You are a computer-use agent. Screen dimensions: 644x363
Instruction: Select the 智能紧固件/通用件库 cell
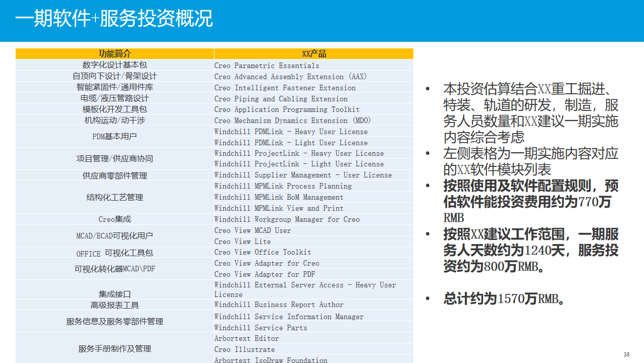coord(115,87)
